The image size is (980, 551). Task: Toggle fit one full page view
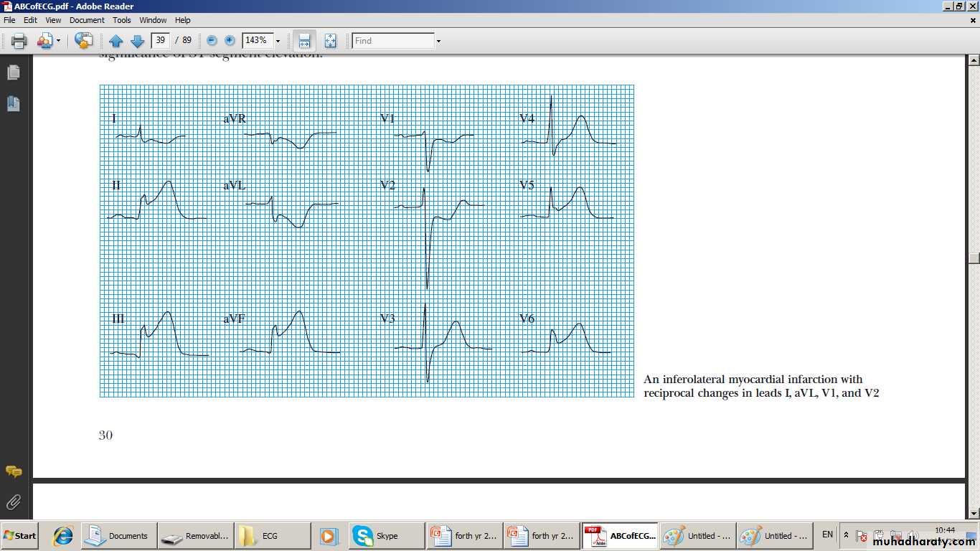[330, 41]
